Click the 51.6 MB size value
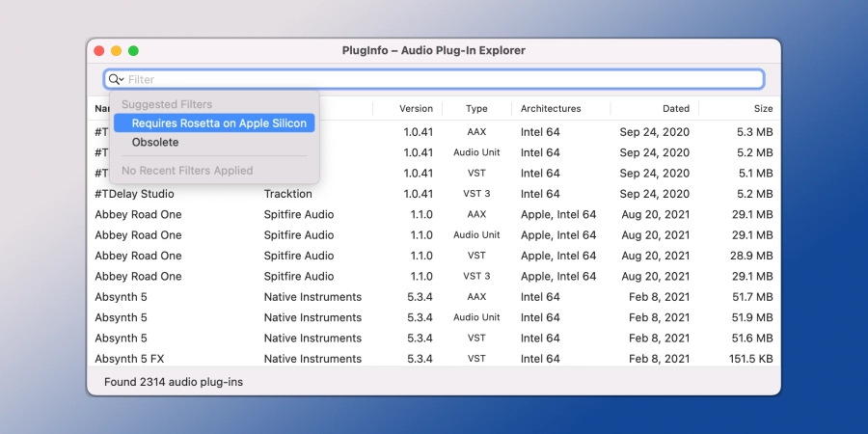The height and width of the screenshot is (434, 868). pos(752,338)
